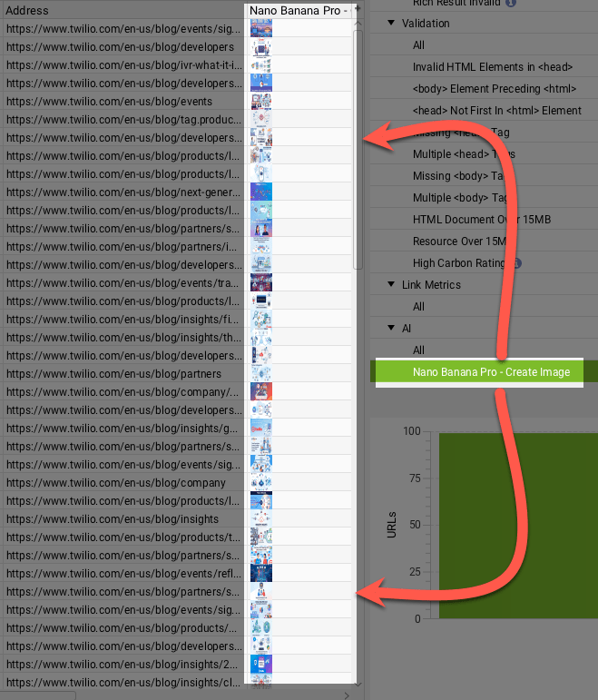Open generated image thumbnail for next-gener... row

pyautogui.click(x=261, y=192)
